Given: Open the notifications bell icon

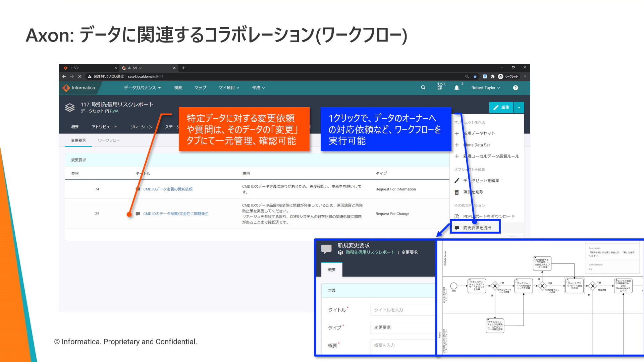Looking at the screenshot, I should click(457, 88).
